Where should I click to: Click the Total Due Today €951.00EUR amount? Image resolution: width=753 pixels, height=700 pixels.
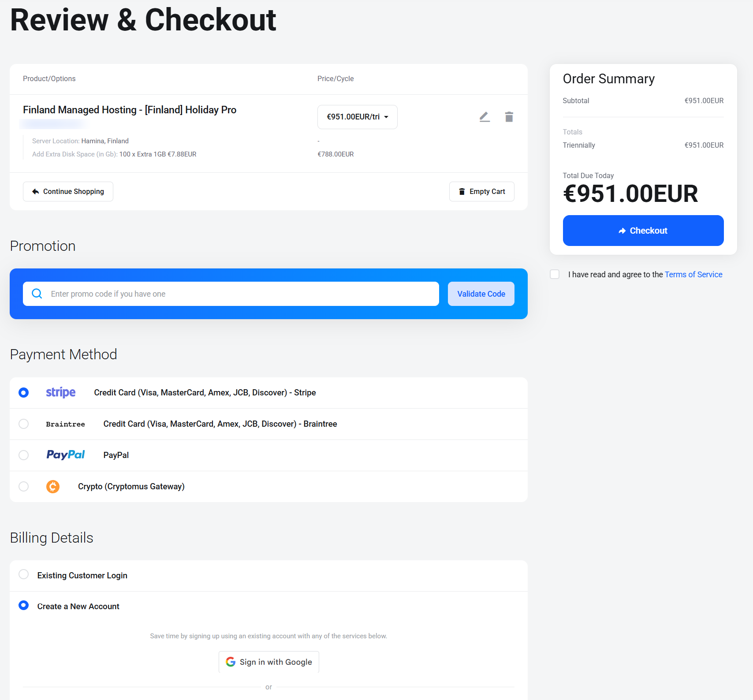(630, 194)
